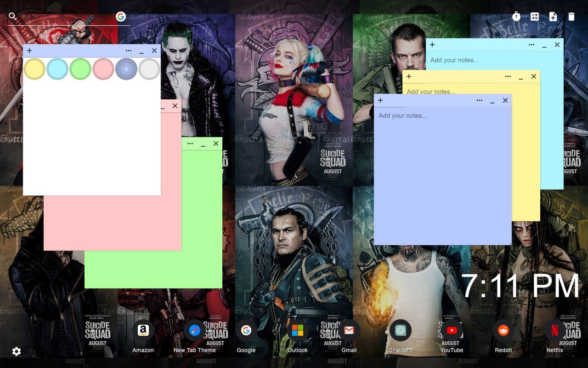Create a new sticky note from top bar
Screen dimensions: 588x368
coord(553,17)
